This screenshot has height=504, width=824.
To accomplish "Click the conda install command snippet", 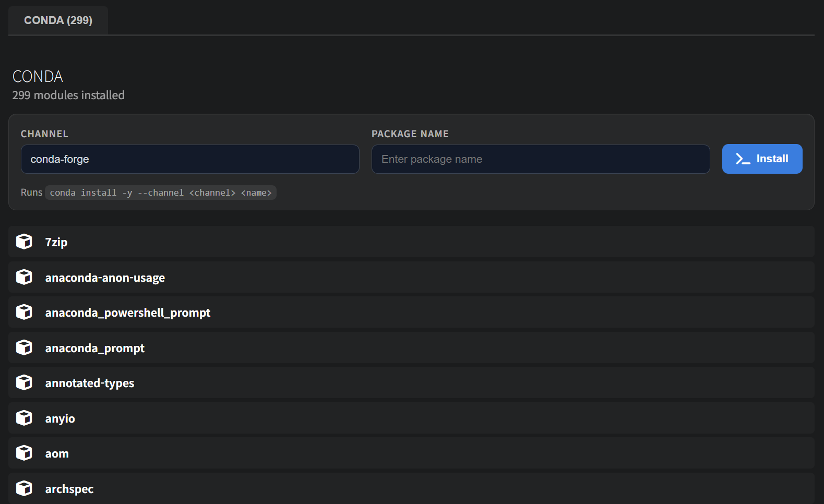I will tap(161, 193).
